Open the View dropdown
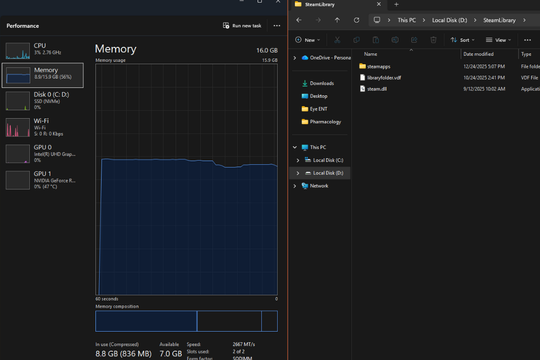The width and height of the screenshot is (540, 360). pyautogui.click(x=498, y=40)
